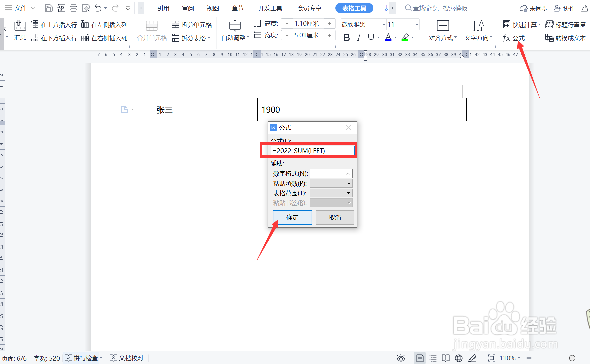This screenshot has width=590, height=364.
Task: Open Quick Calculate (快速计算) dropdown
Action: [522, 25]
